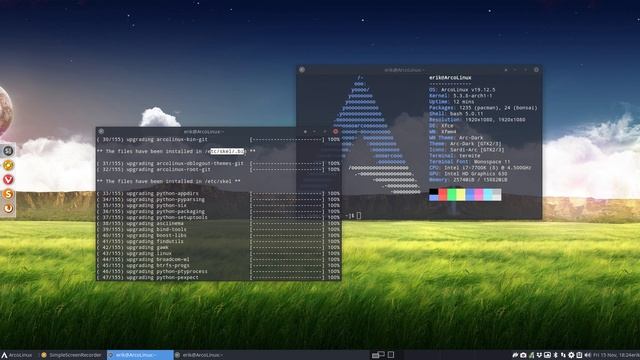The width and height of the screenshot is (640, 360).
Task: Click the orange arrow icon ending the dock
Action: [x=8, y=208]
